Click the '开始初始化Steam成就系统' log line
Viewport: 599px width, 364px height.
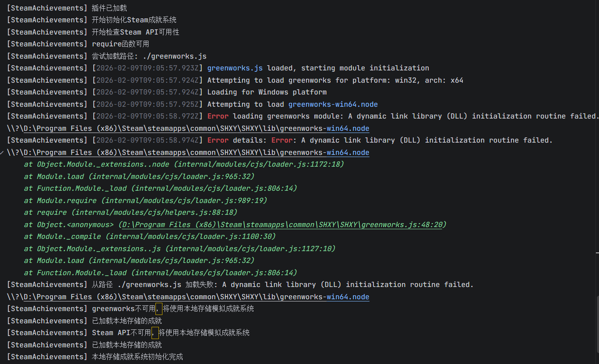92,20
